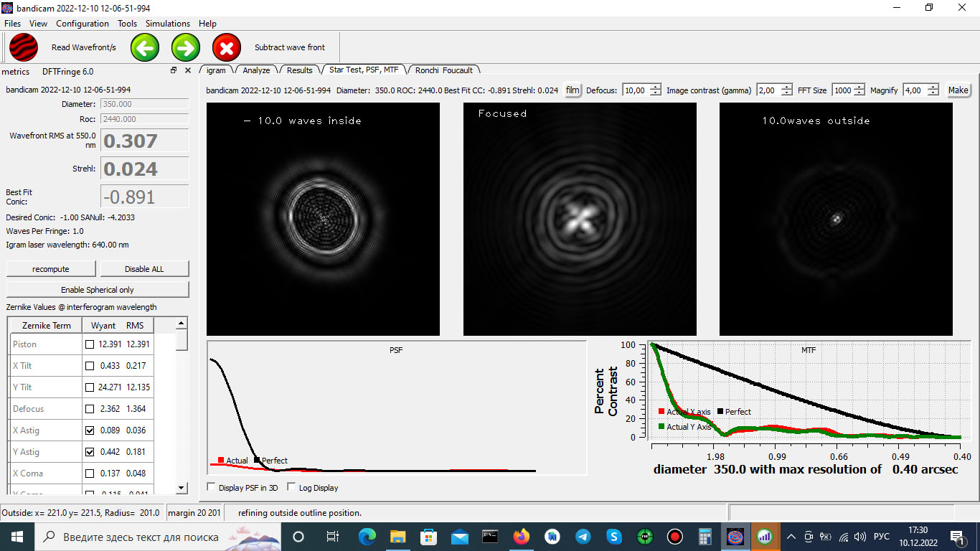Increase the Defocus value with stepper arrow

pyautogui.click(x=655, y=87)
